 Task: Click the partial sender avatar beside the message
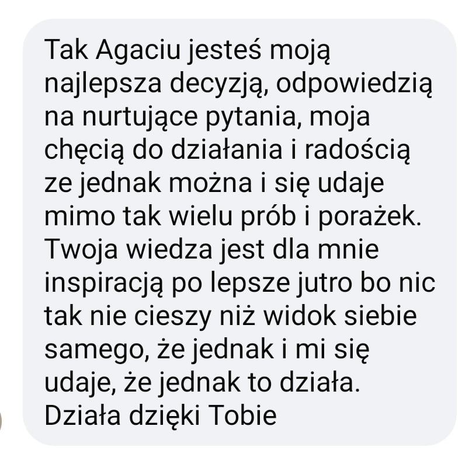1,421
